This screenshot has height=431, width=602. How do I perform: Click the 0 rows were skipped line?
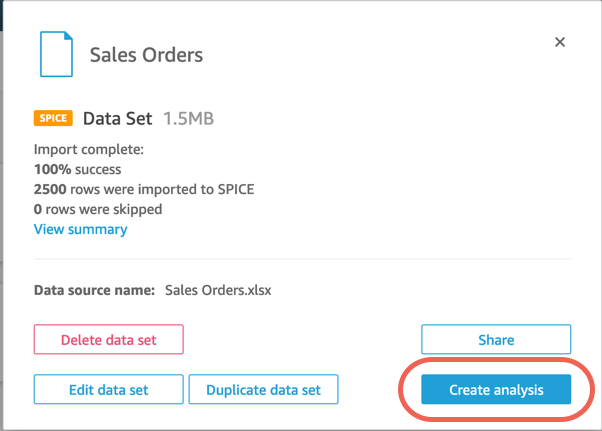(98, 210)
